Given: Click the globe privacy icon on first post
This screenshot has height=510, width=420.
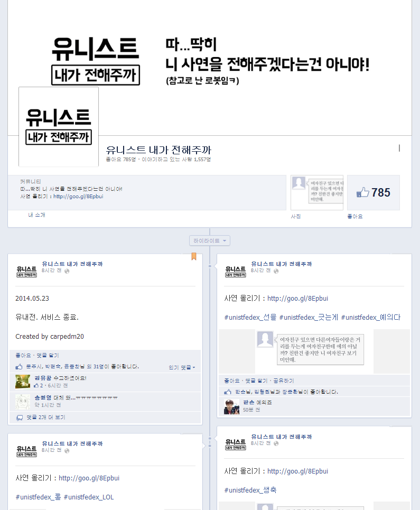Looking at the screenshot, I should [x=67, y=271].
